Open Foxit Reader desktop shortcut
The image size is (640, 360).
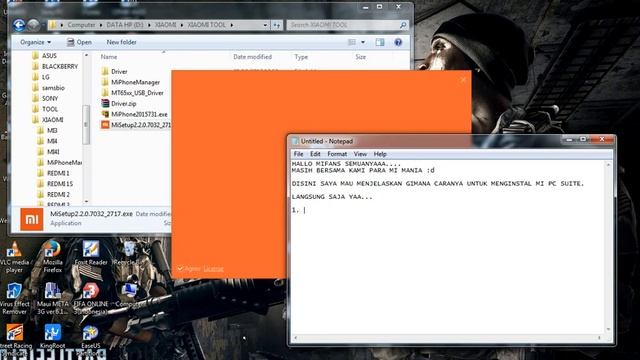[x=91, y=253]
